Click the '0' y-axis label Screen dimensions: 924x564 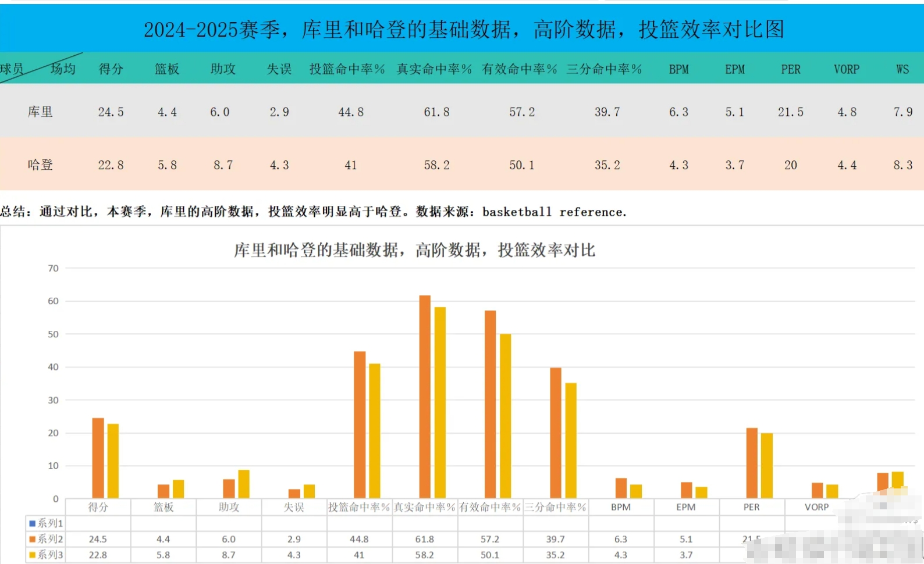click(56, 499)
